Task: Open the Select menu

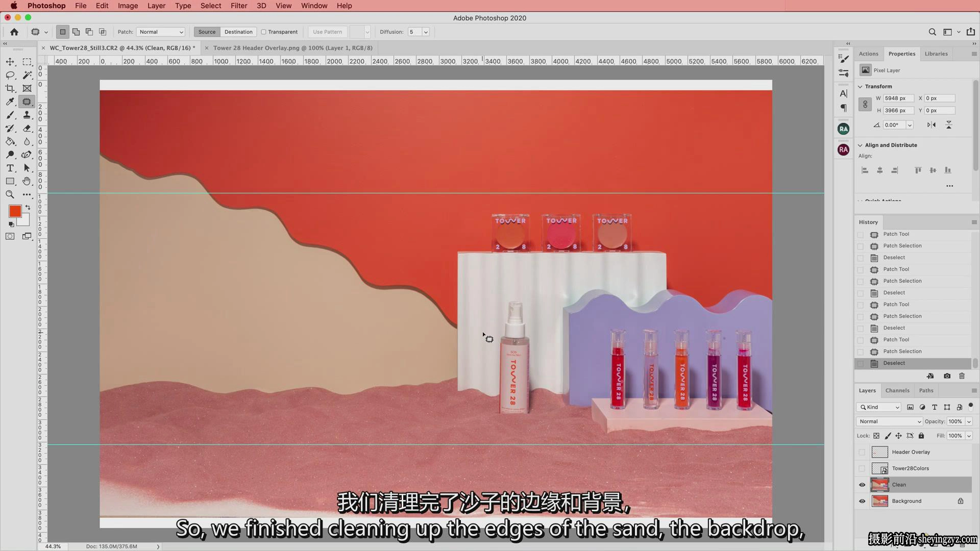Action: [210, 6]
